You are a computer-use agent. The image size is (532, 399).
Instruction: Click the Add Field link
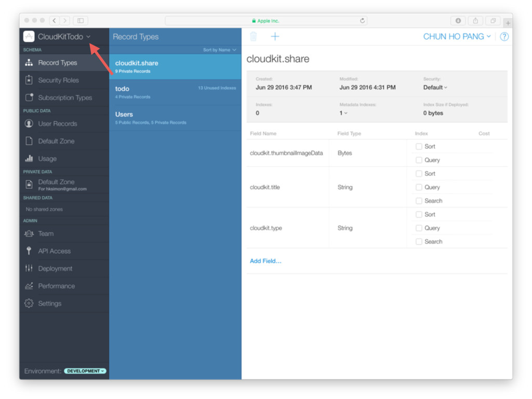(265, 261)
